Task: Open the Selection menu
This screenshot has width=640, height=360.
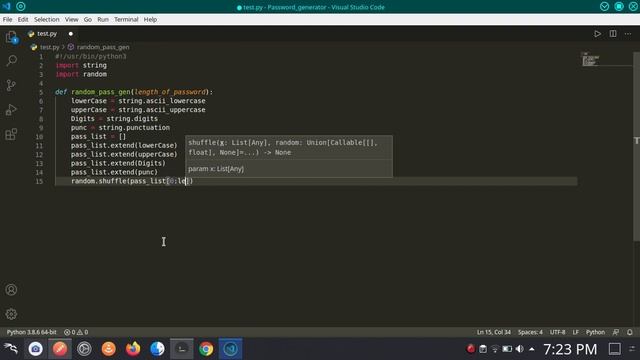Action: 47,19
